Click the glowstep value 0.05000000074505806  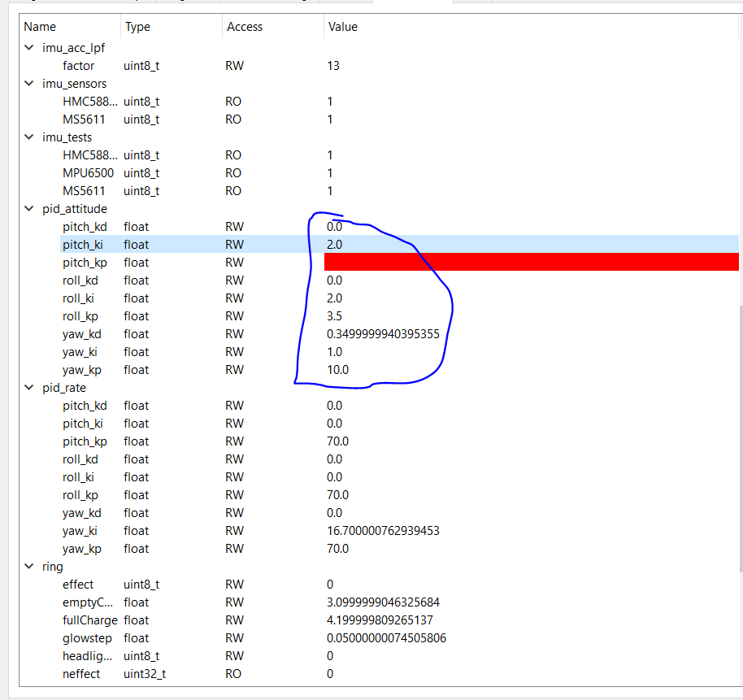point(386,638)
